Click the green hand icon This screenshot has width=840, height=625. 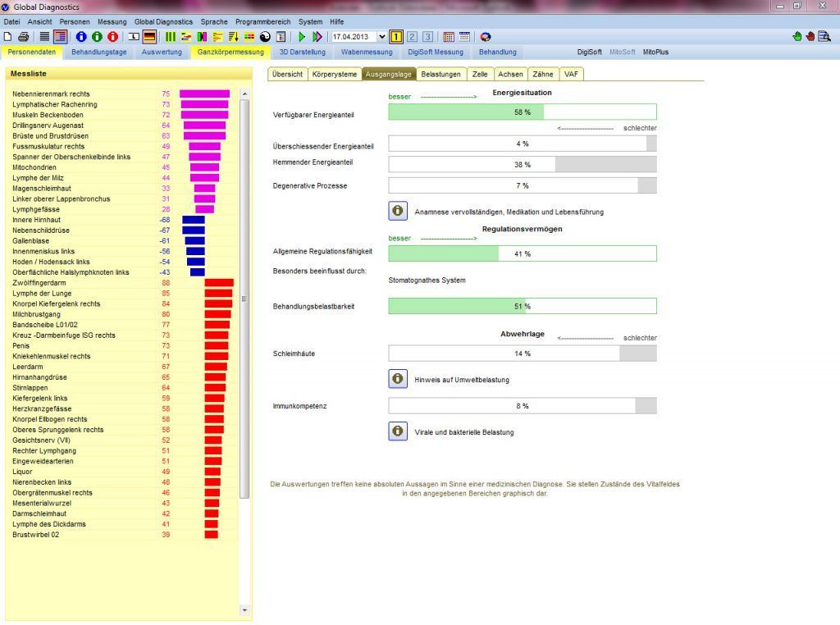pos(797,37)
